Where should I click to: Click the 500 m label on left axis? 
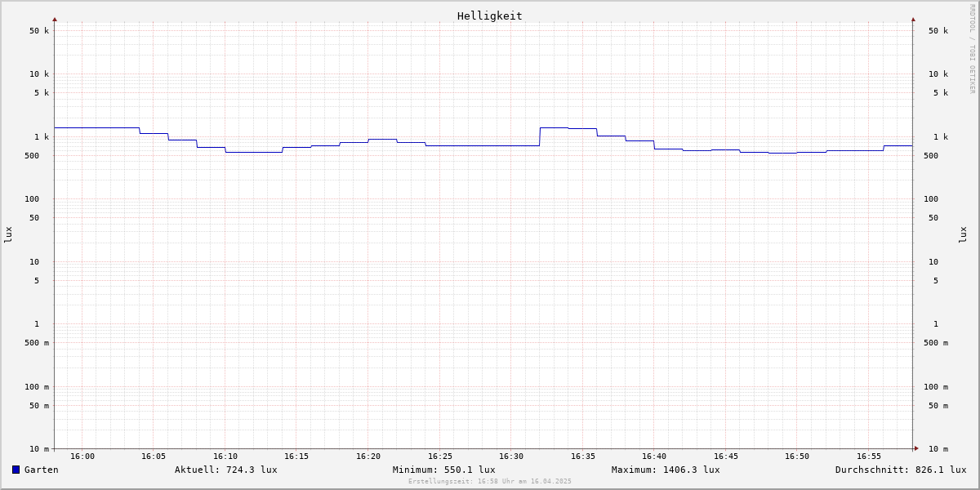(37, 343)
